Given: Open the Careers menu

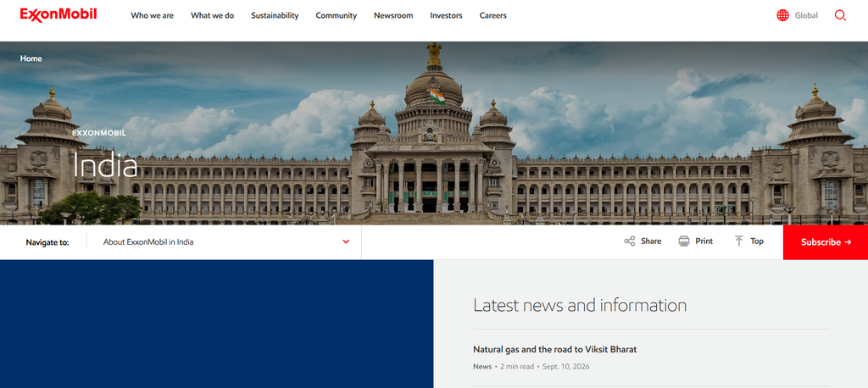Looking at the screenshot, I should click(x=493, y=15).
